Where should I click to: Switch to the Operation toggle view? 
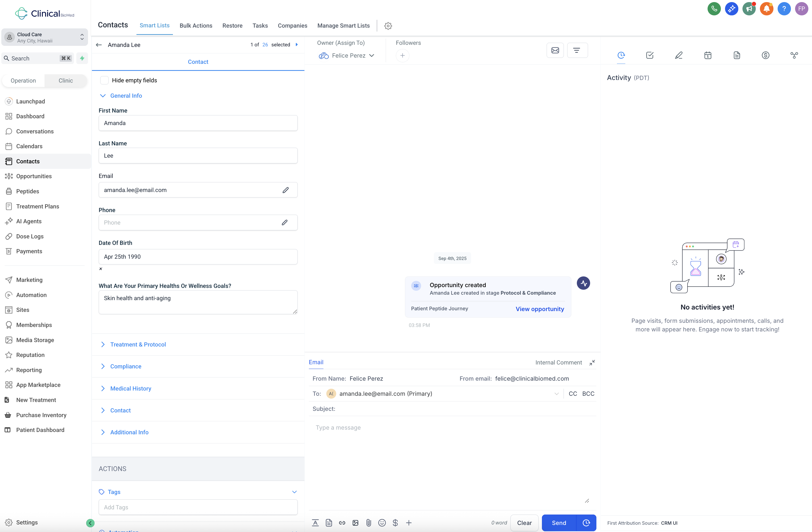[x=23, y=81]
